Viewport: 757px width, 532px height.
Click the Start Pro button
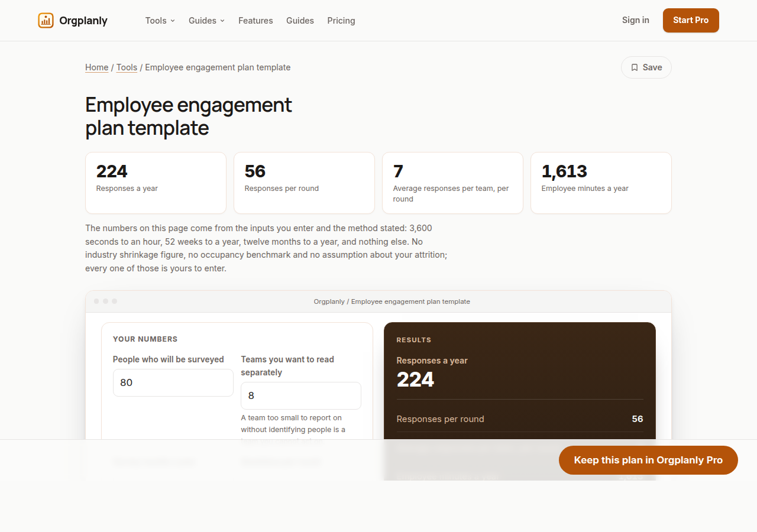[x=691, y=20]
